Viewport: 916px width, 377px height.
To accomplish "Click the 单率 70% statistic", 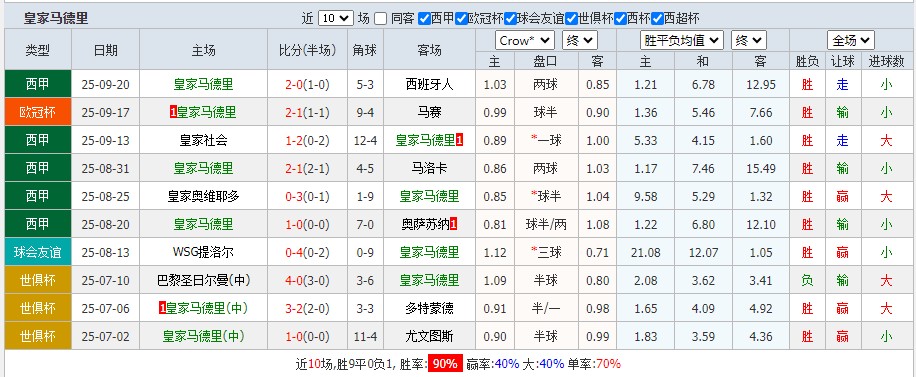I will tap(594, 364).
